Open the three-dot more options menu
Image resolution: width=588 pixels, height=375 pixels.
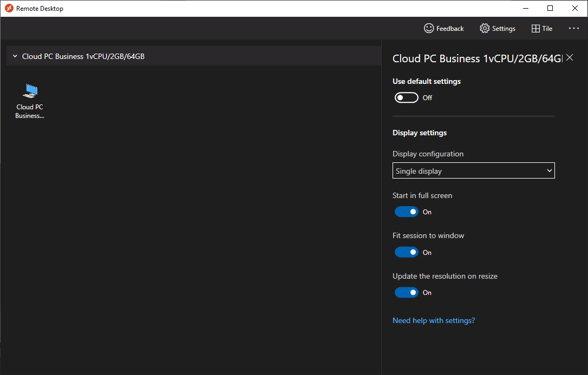coord(574,28)
